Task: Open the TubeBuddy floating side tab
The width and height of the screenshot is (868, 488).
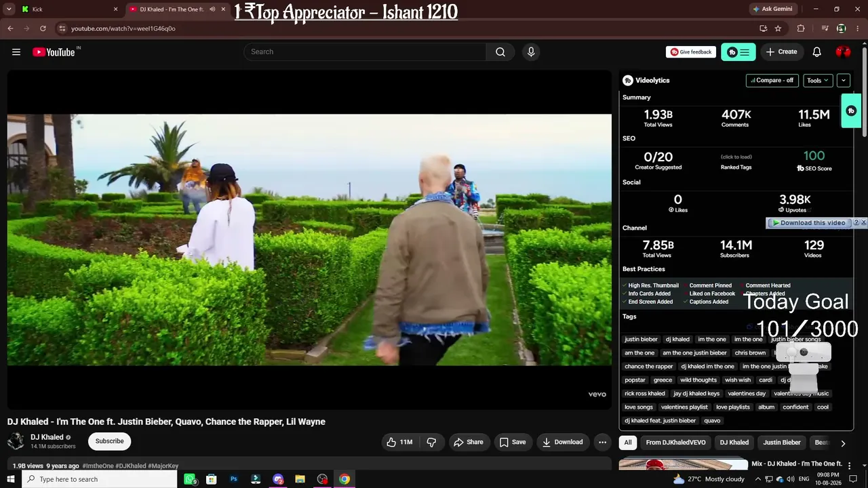Action: 851,111
